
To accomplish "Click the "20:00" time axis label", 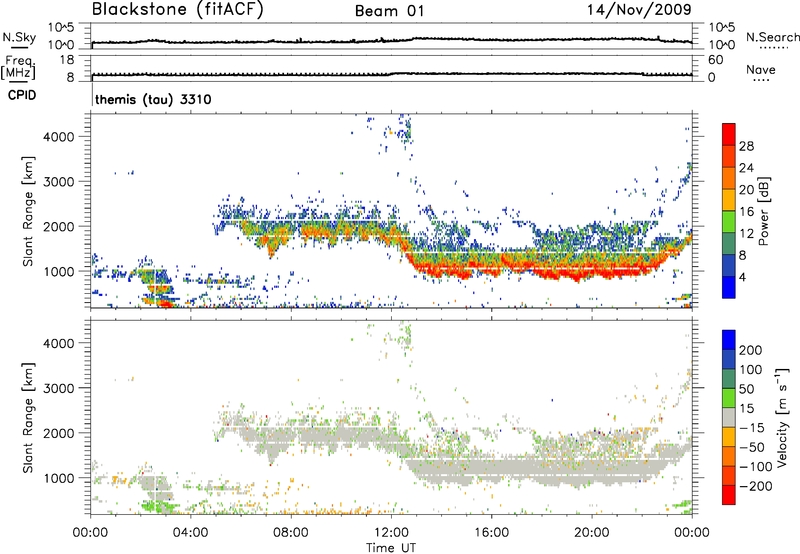I will pos(591,533).
